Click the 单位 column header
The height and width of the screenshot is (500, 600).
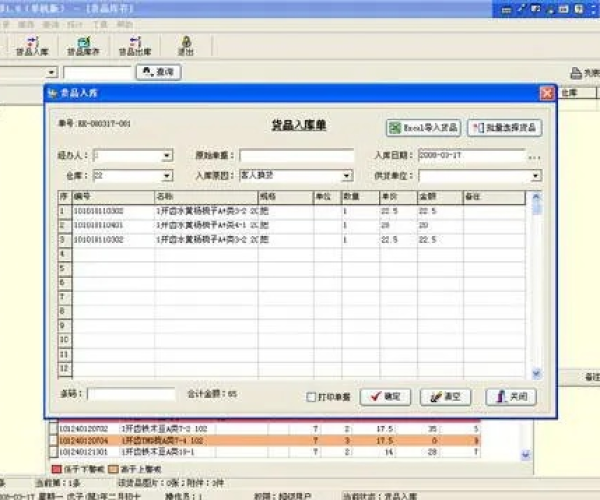(327, 197)
